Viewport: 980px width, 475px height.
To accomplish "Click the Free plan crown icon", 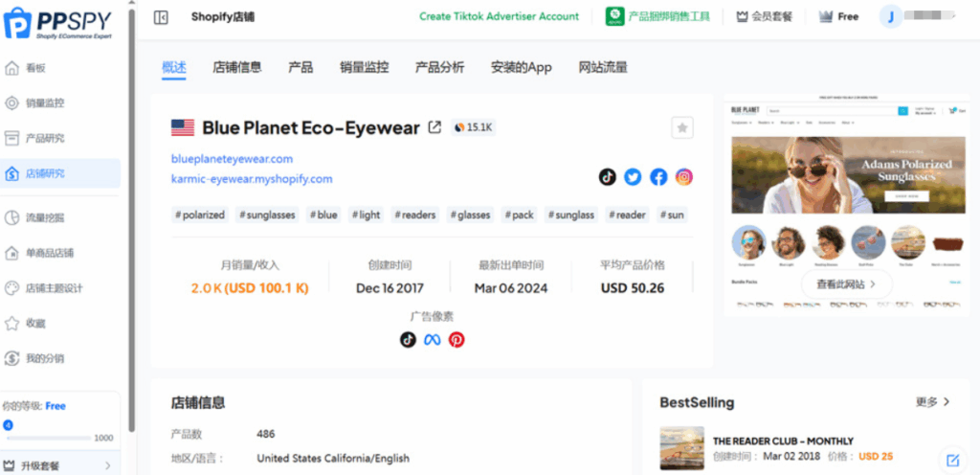I will point(826,17).
